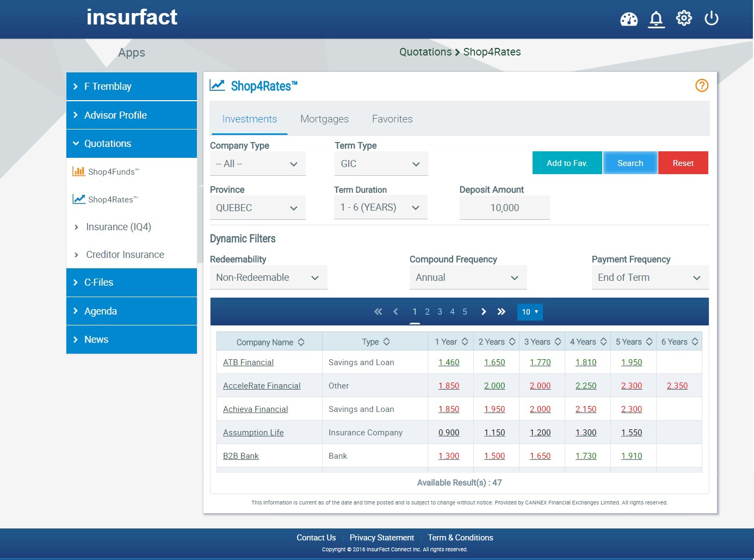Screen dimensions: 754x560
Task: Click ATB Financial 1 Year rate 1.460
Action: 449,362
